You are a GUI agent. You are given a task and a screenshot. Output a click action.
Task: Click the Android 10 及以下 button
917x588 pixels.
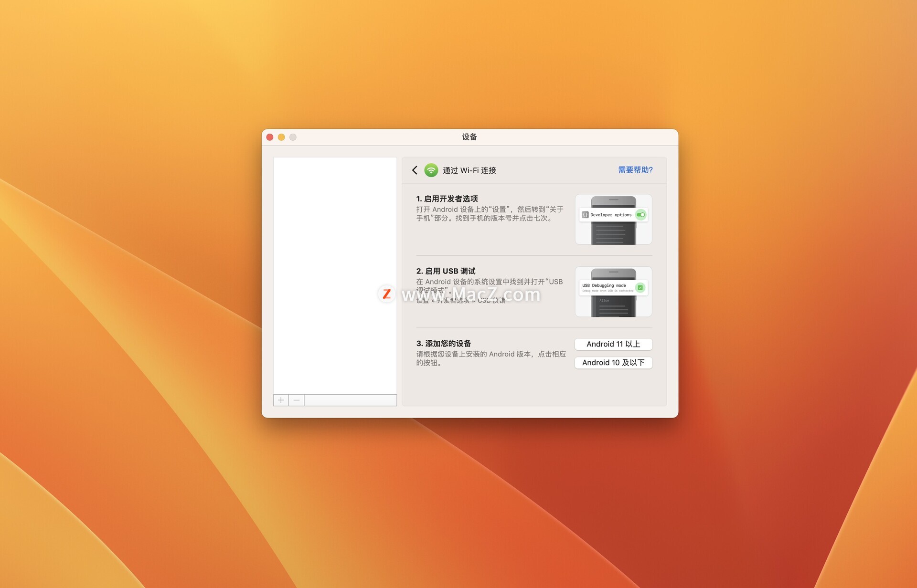tap(613, 363)
